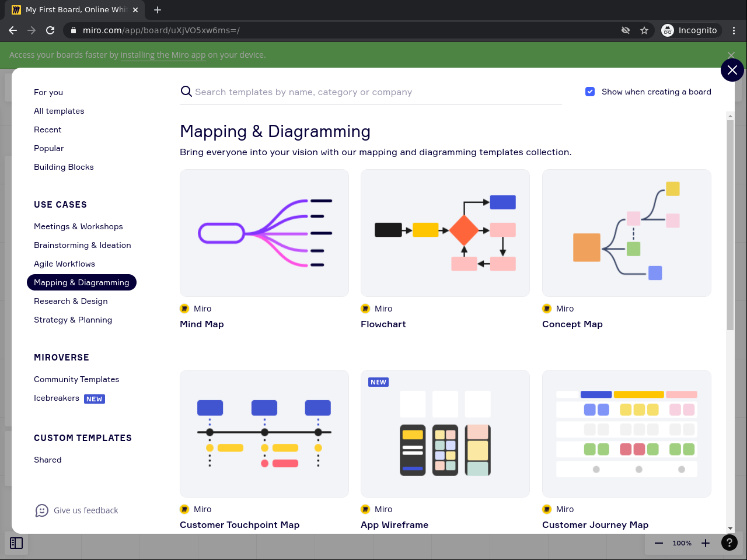This screenshot has height=560, width=747.
Task: Click the templates list scrollbar thumb
Action: click(x=730, y=225)
